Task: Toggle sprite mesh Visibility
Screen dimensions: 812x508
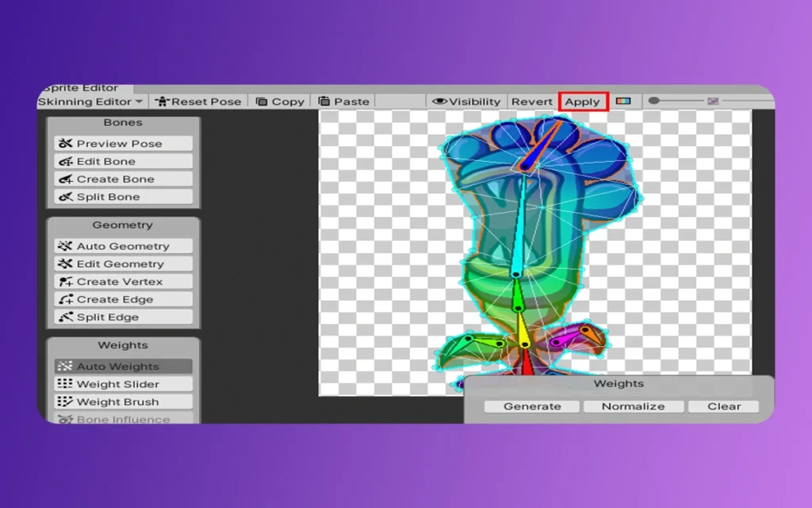Action: pyautogui.click(x=465, y=101)
